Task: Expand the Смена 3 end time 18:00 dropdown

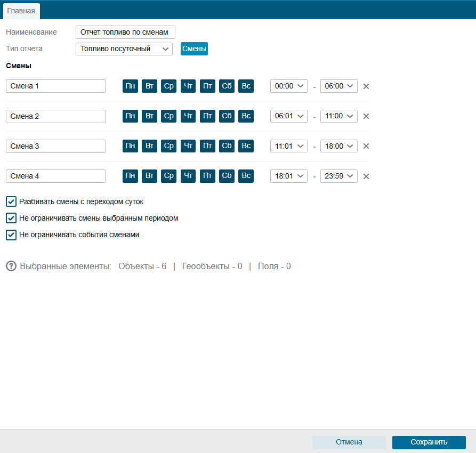Action: 339,146
